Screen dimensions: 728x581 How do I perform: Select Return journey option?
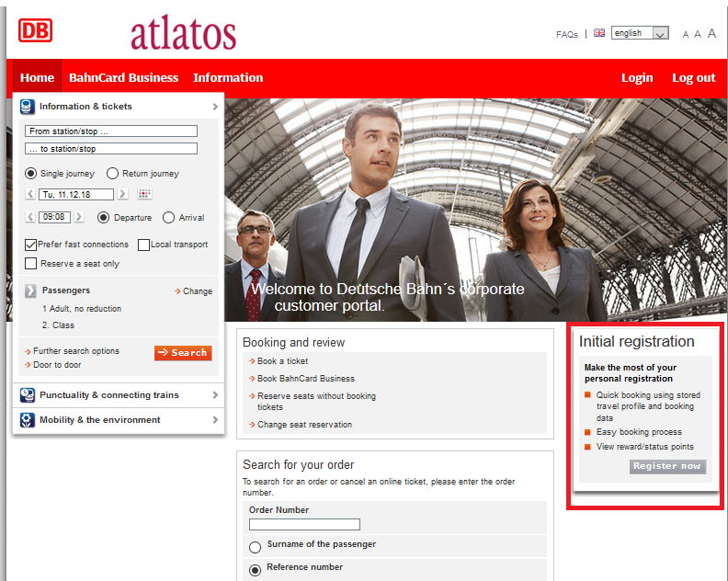coord(112,173)
